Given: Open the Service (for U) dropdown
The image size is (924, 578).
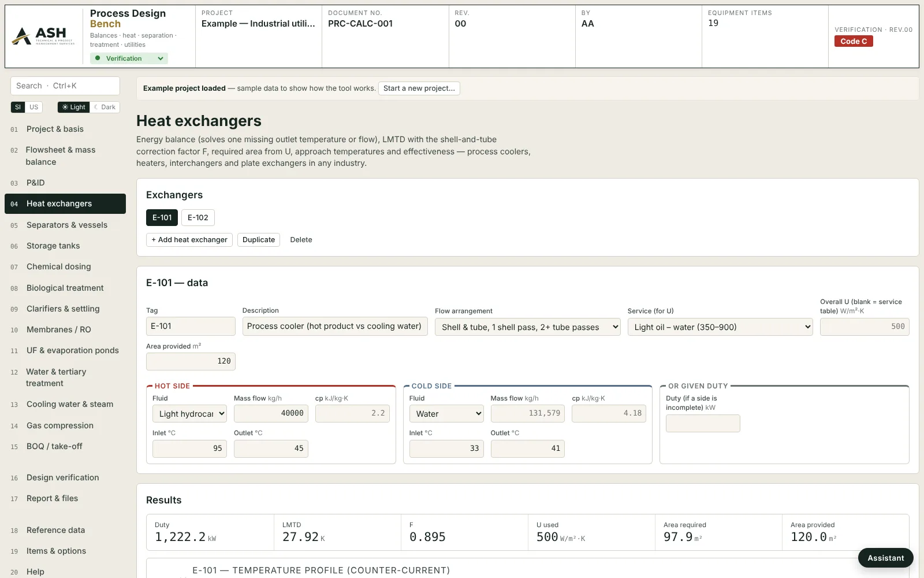Looking at the screenshot, I should point(720,327).
